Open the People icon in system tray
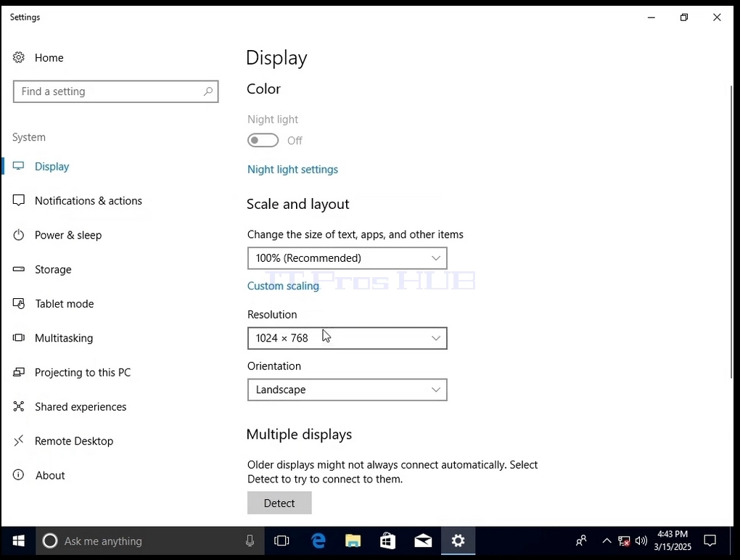This screenshot has height=560, width=740. (581, 540)
